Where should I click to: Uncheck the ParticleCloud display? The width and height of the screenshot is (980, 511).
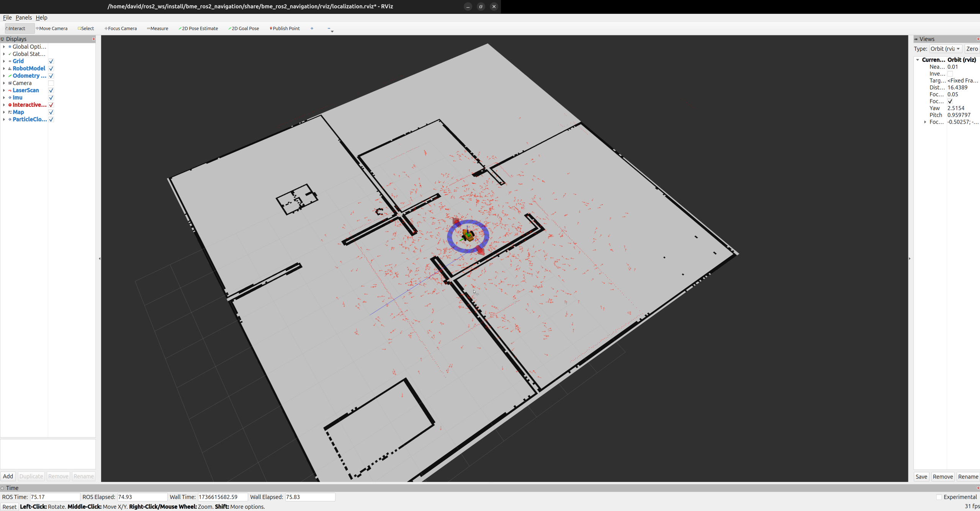(x=51, y=119)
